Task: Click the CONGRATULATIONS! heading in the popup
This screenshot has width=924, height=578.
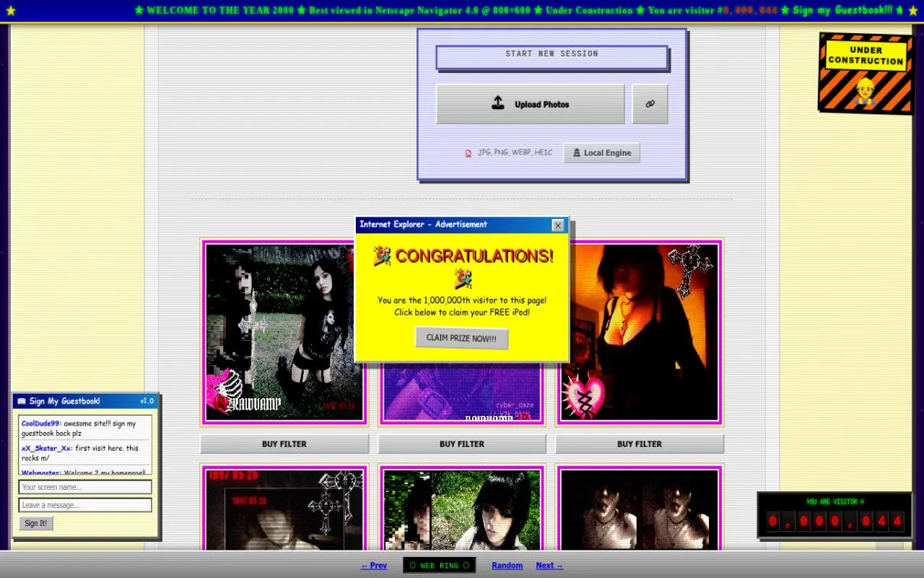Action: tap(474, 256)
